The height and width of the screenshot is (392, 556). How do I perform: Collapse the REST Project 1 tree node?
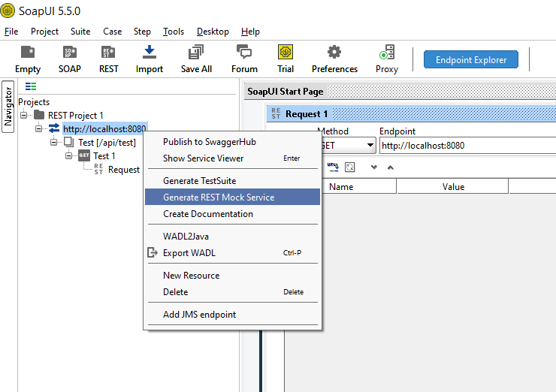[25, 115]
